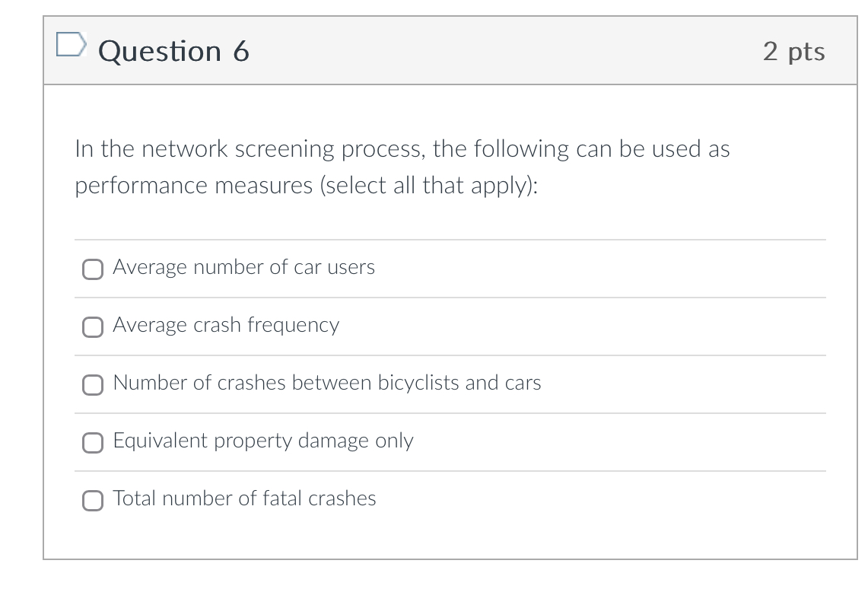
Task: Enable 'Equivalent property damage only' checkbox
Action: (93, 442)
